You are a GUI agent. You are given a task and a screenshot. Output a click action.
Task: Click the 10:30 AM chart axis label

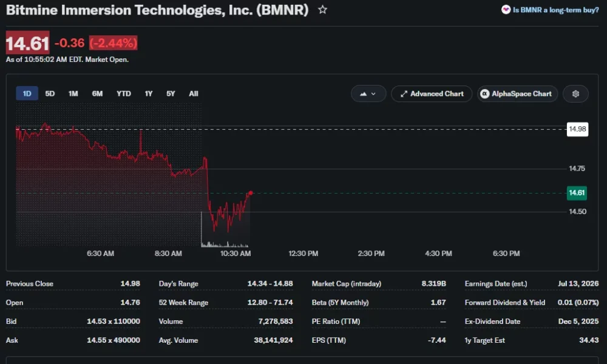(236, 254)
